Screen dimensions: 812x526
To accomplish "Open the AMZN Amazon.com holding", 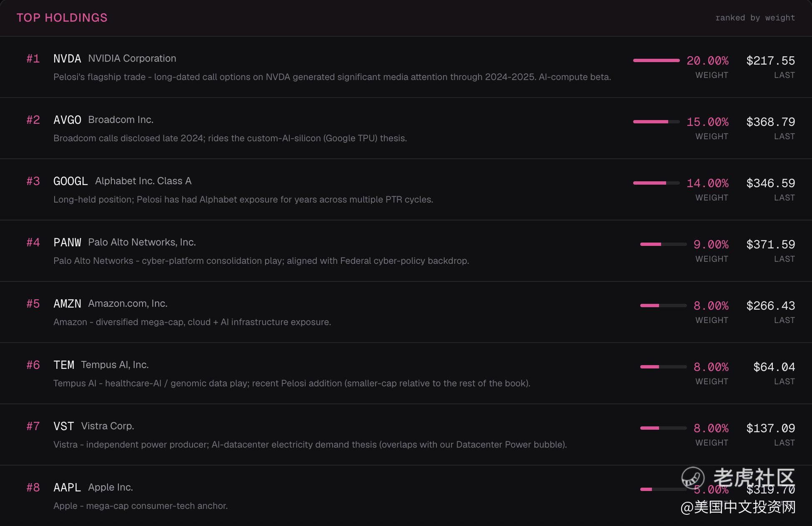I will pyautogui.click(x=406, y=312).
